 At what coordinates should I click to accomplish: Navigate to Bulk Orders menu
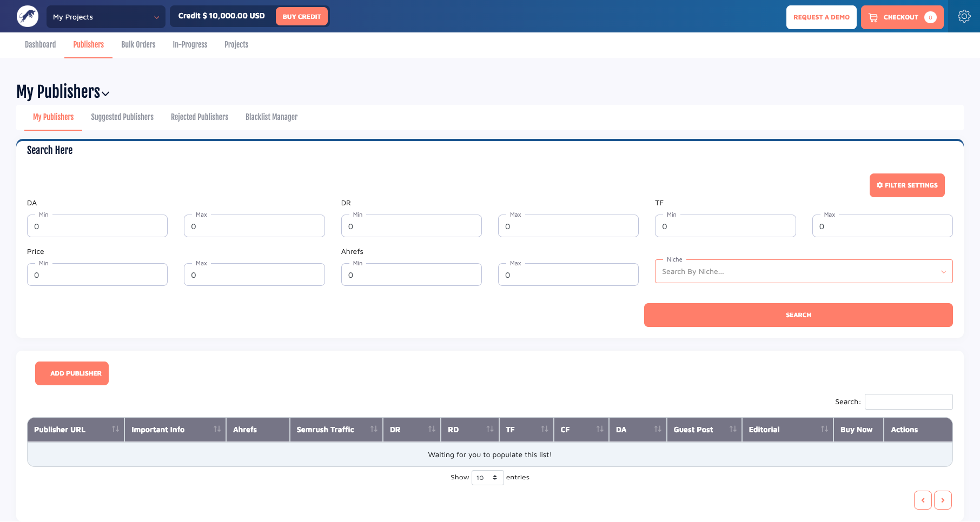point(138,44)
